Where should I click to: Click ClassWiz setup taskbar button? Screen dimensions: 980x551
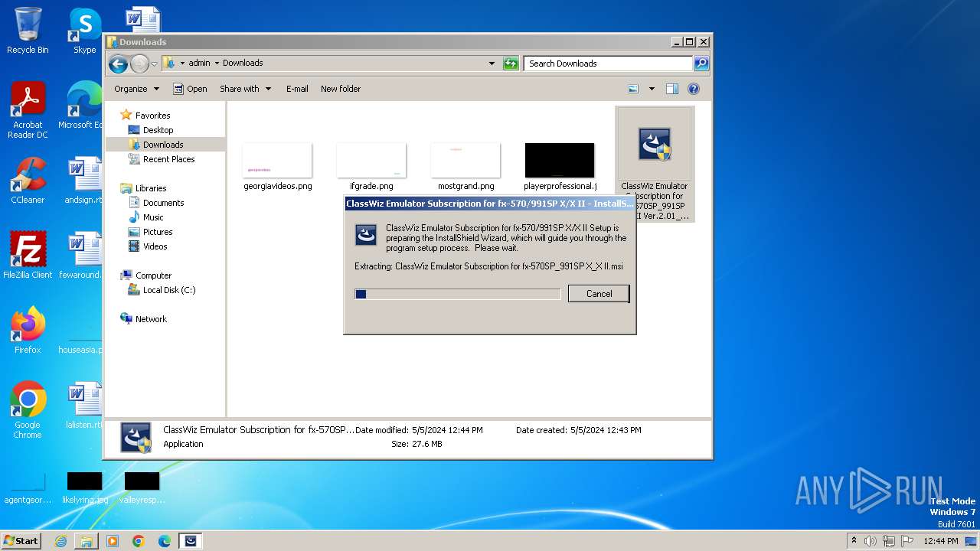tap(191, 541)
